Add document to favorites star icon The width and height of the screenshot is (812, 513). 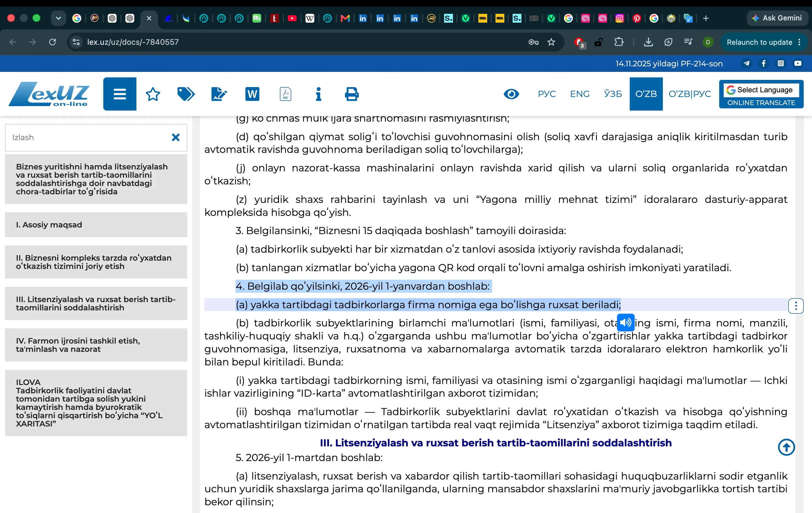[x=153, y=94]
